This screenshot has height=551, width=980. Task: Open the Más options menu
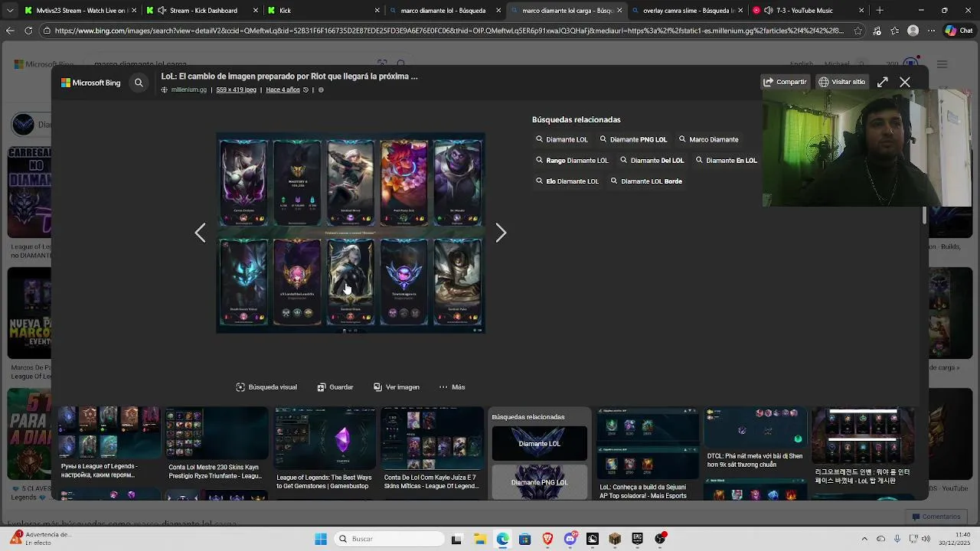[x=452, y=387]
